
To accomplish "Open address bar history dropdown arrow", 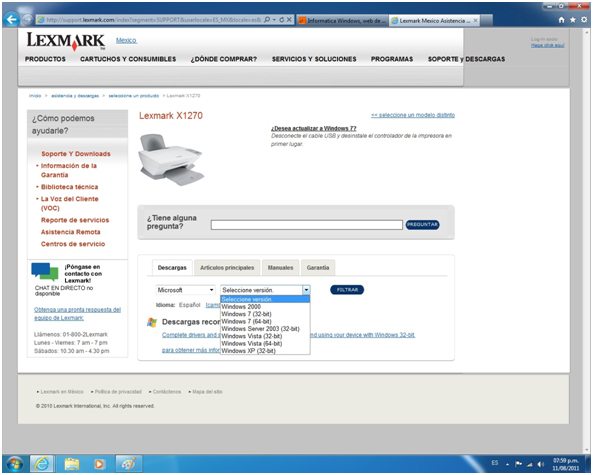I will point(274,20).
